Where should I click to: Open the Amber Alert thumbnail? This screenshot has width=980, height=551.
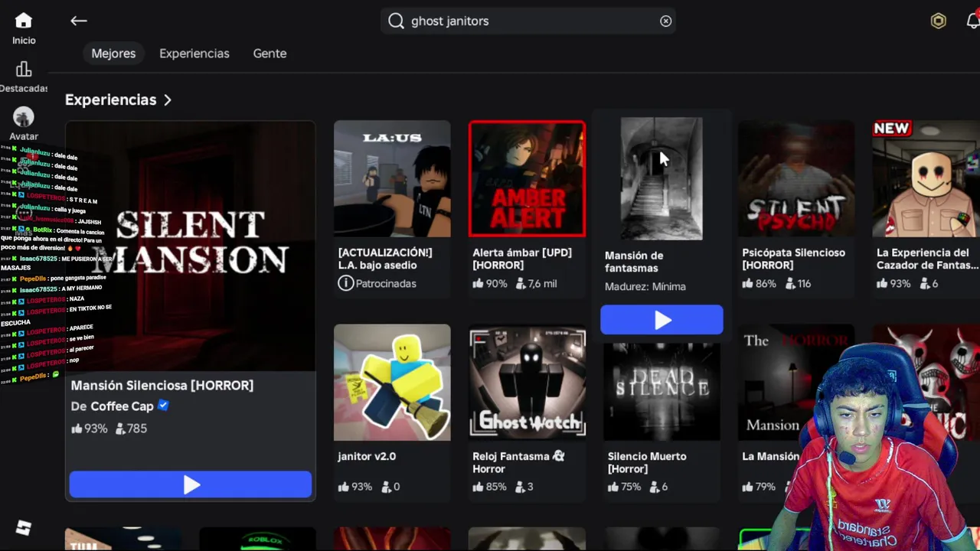[x=527, y=178]
